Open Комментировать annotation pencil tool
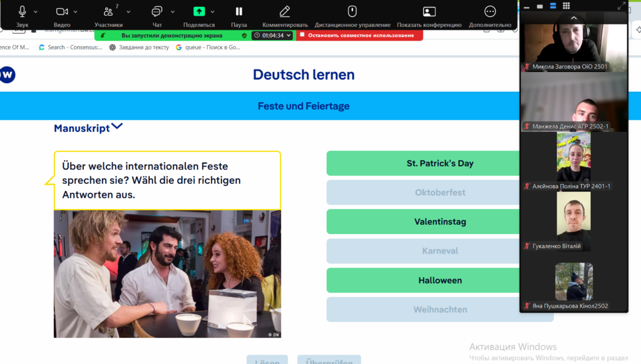The image size is (641, 364). [285, 11]
